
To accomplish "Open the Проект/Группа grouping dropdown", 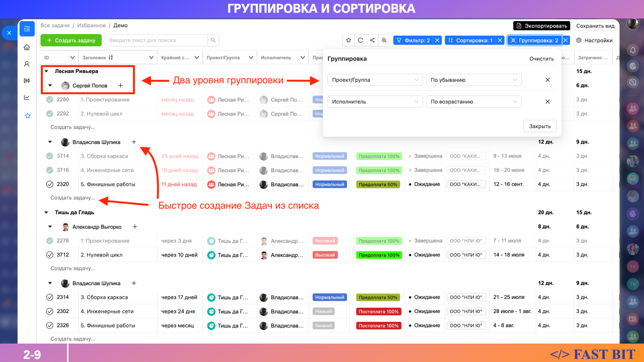I will pyautogui.click(x=375, y=80).
